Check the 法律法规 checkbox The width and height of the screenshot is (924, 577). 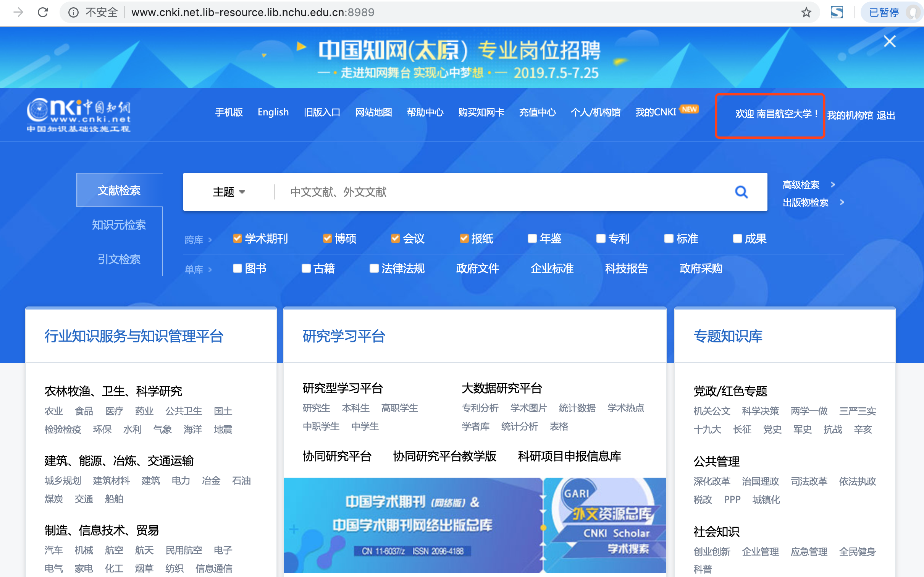[374, 268]
